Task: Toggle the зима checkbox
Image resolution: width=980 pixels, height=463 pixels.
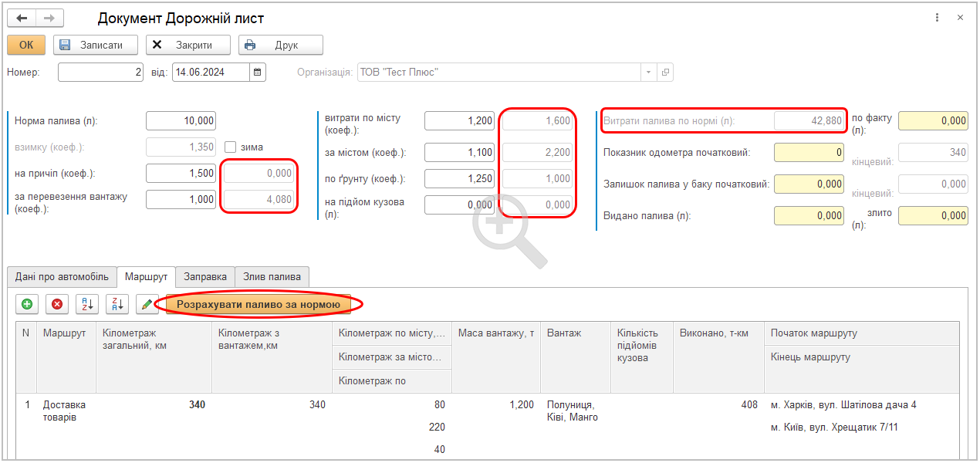Action: pos(230,147)
